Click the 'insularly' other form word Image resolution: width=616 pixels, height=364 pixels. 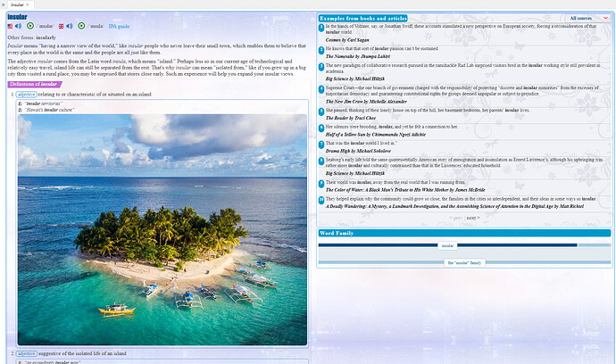click(x=46, y=37)
